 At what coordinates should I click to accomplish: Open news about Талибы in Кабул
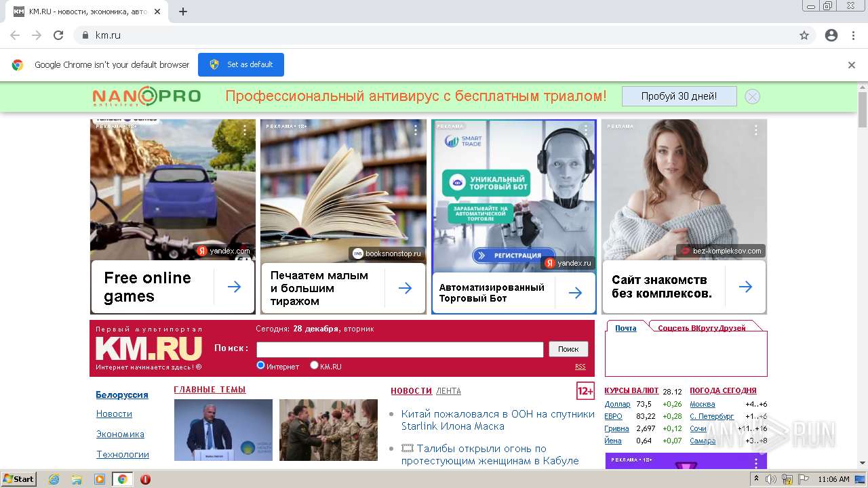coord(490,454)
